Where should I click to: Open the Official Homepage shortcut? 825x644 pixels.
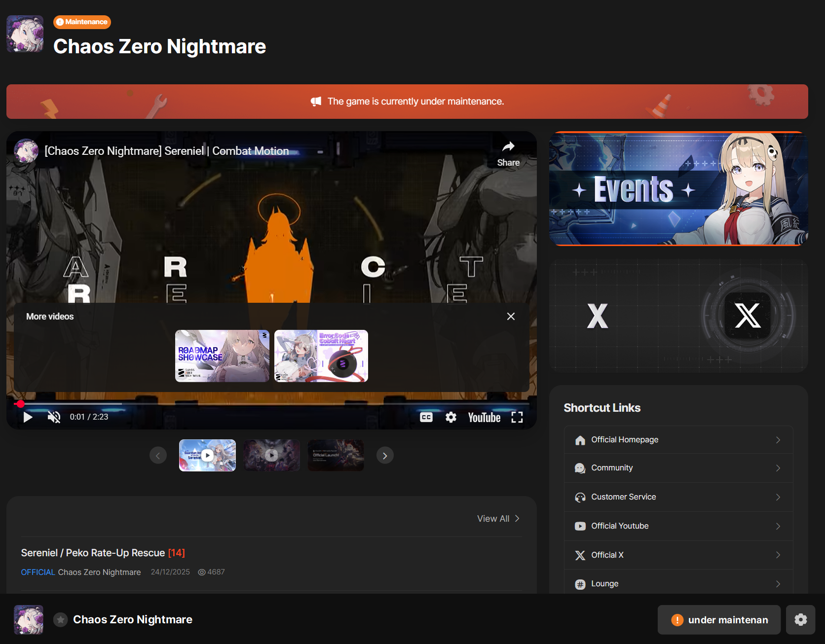[x=678, y=440]
